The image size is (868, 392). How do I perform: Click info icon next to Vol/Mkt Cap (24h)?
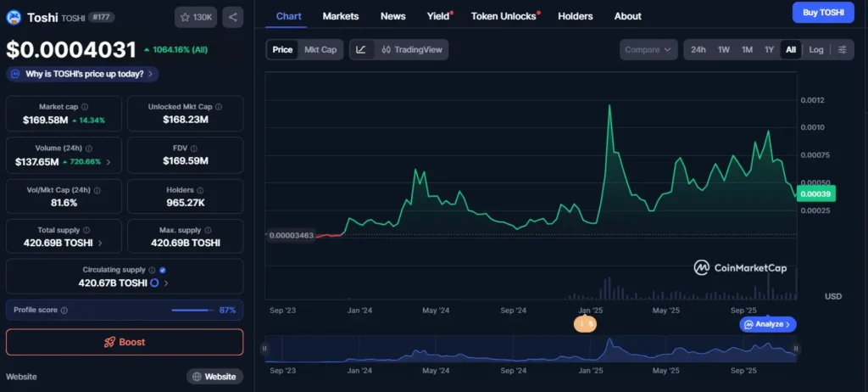tap(97, 190)
